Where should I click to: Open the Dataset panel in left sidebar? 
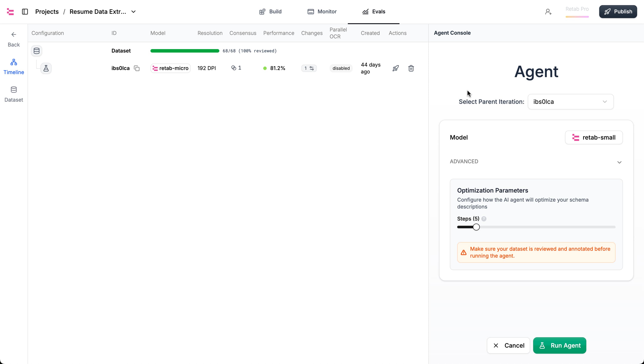[x=14, y=94]
